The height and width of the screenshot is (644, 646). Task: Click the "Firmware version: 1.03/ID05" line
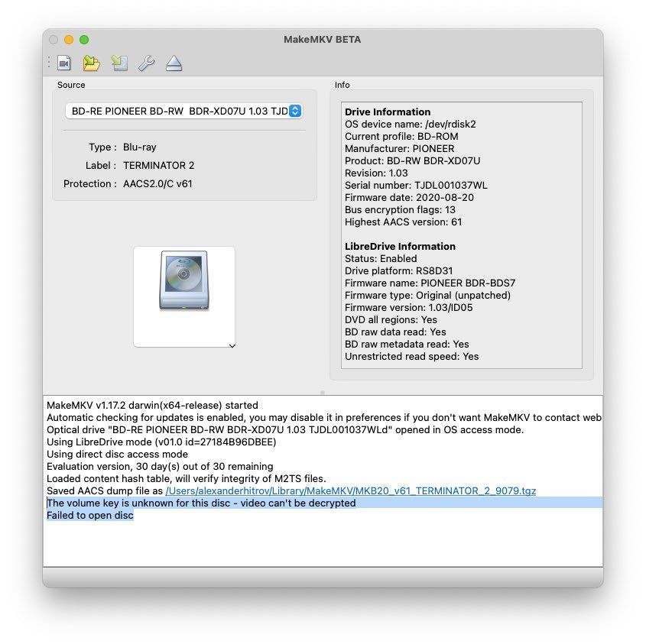coord(409,308)
